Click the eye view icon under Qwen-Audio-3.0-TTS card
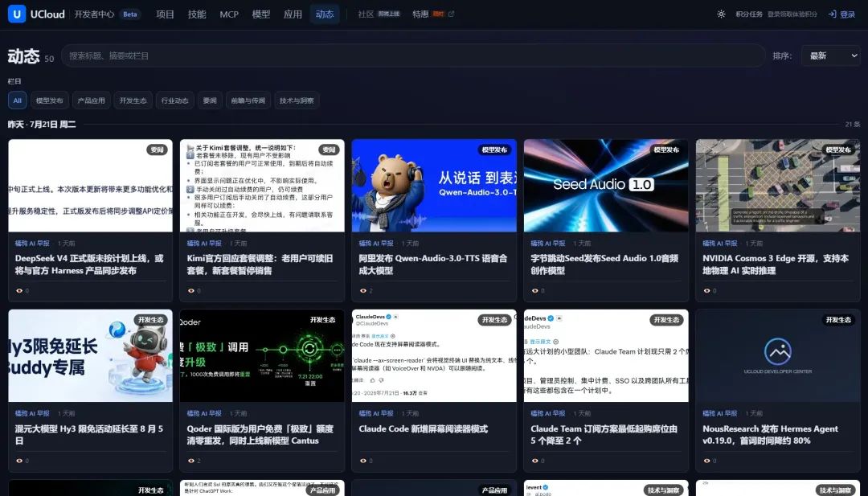Image resolution: width=868 pixels, height=496 pixels. 363,291
